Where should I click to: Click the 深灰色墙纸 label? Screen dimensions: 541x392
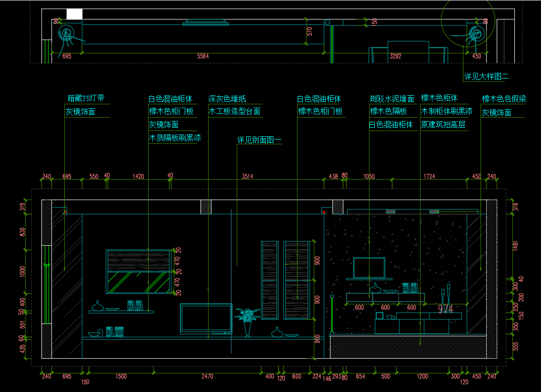point(227,99)
